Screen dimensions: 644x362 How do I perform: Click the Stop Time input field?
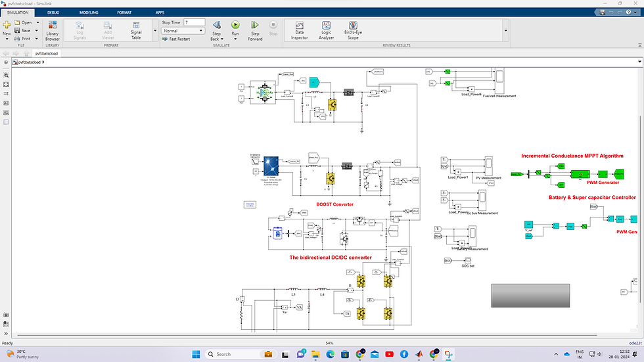pyautogui.click(x=194, y=22)
